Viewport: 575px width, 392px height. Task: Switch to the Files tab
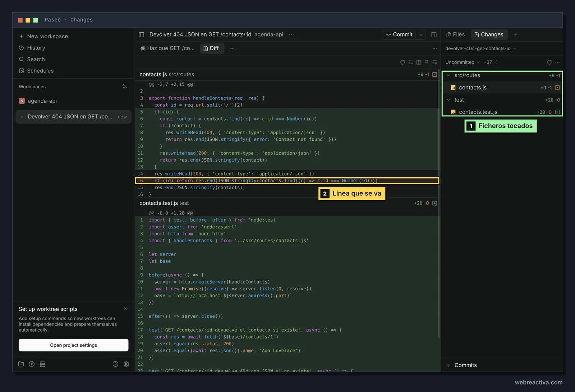click(x=455, y=35)
